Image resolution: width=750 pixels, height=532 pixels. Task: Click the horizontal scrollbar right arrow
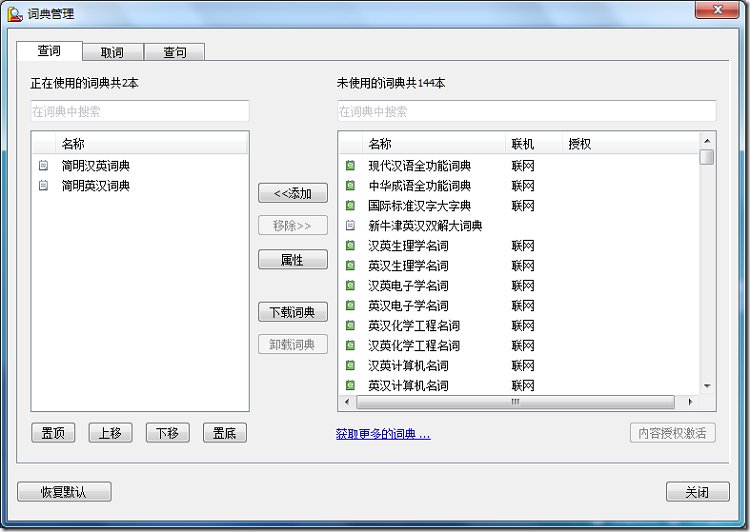pyautogui.click(x=690, y=402)
